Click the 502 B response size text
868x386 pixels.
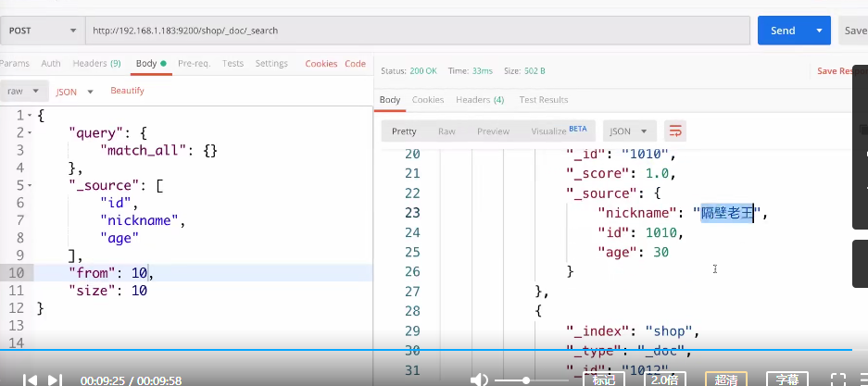(x=535, y=71)
